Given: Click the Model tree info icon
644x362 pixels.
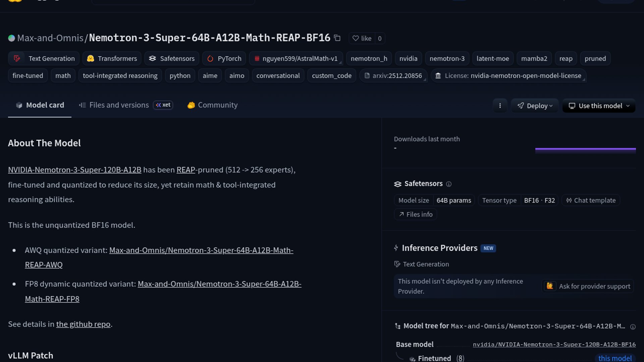Looking at the screenshot, I should (633, 327).
